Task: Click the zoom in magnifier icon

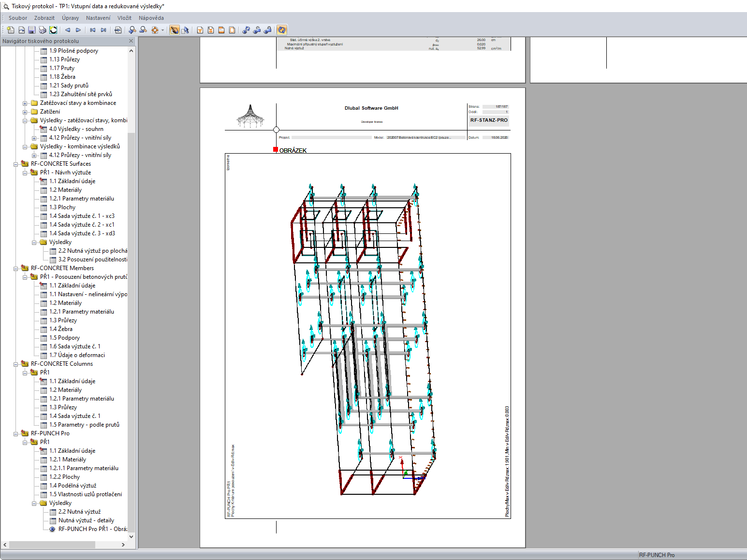Action: (132, 29)
